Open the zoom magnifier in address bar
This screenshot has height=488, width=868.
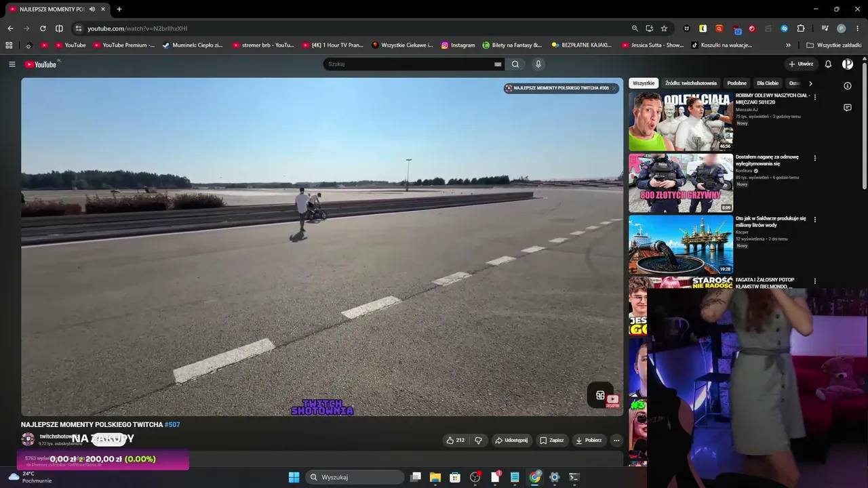tap(635, 28)
